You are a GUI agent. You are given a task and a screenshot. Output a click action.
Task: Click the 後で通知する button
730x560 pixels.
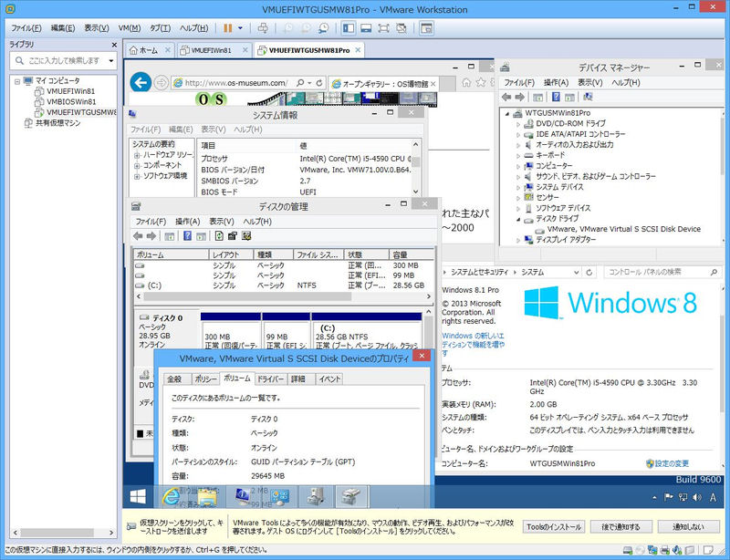click(620, 527)
